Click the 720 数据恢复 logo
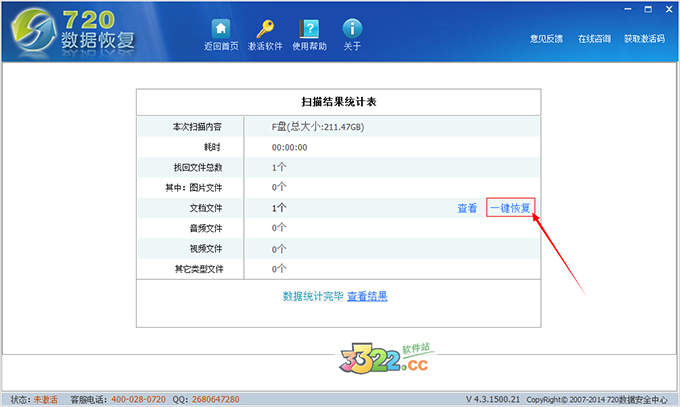680x407 pixels. (x=73, y=32)
